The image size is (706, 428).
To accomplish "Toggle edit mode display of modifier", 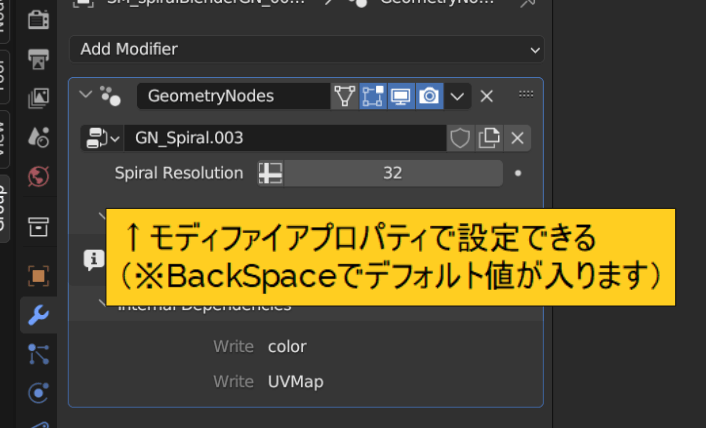I will [373, 96].
